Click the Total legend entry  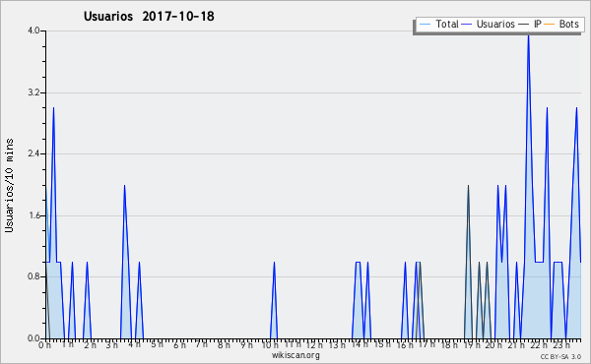[438, 24]
